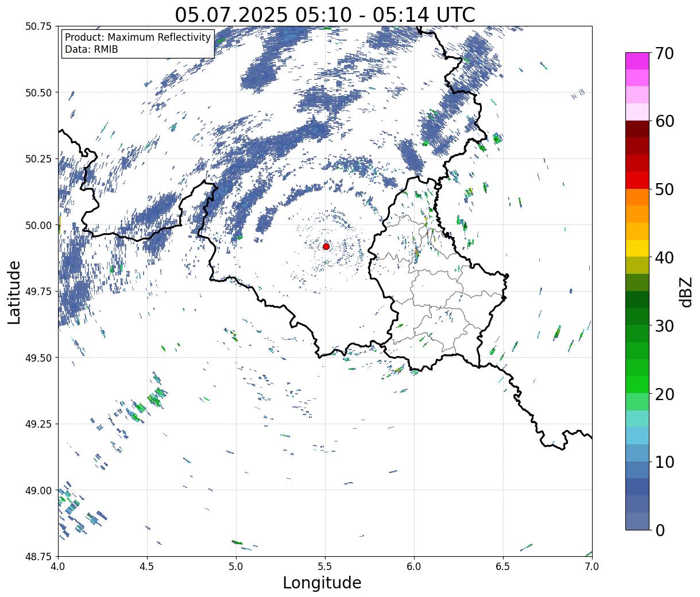
Task: Select the plot title with date and UTC time
Action: tap(325, 14)
